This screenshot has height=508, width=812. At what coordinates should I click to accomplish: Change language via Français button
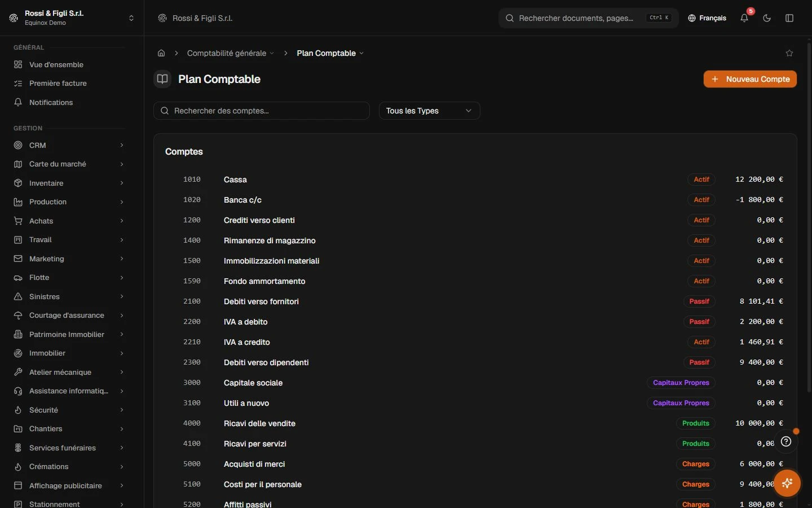coord(707,18)
